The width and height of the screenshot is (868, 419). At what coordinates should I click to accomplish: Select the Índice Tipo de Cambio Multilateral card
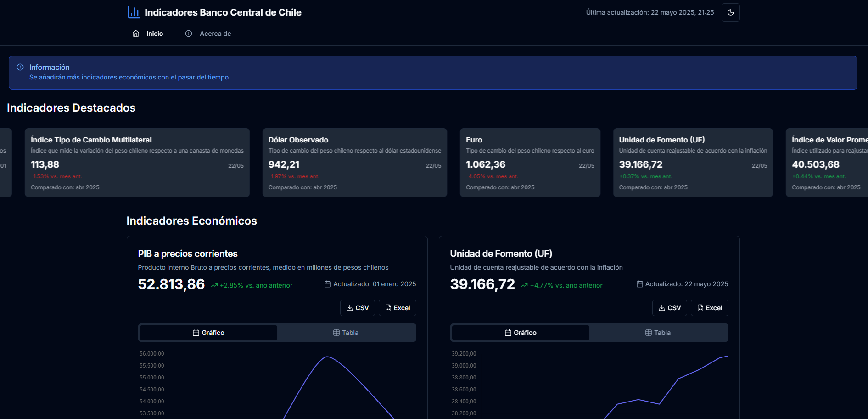coord(137,163)
